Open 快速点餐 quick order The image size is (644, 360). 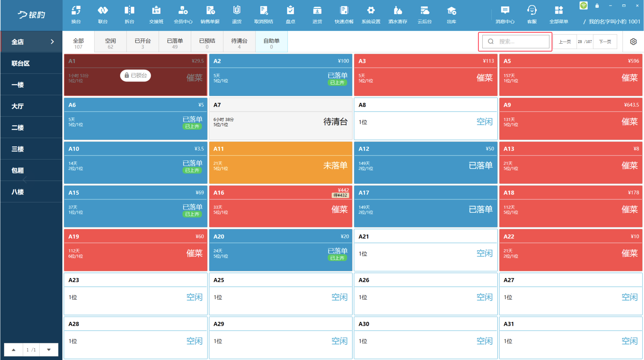[x=344, y=15]
